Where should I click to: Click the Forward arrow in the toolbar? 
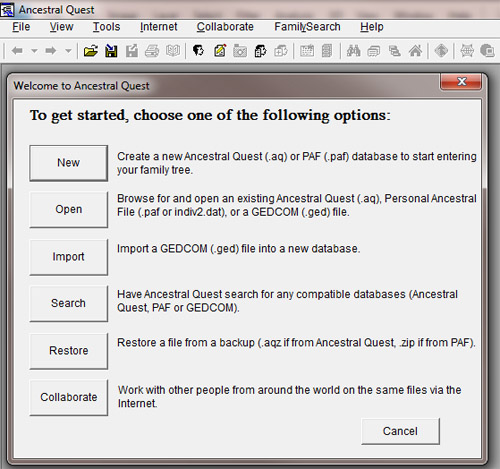click(51, 51)
